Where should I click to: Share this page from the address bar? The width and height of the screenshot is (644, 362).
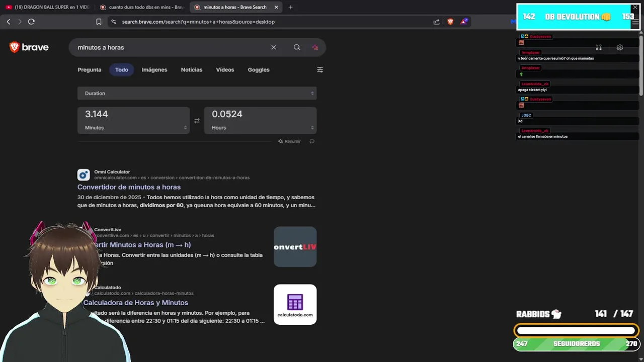(436, 22)
